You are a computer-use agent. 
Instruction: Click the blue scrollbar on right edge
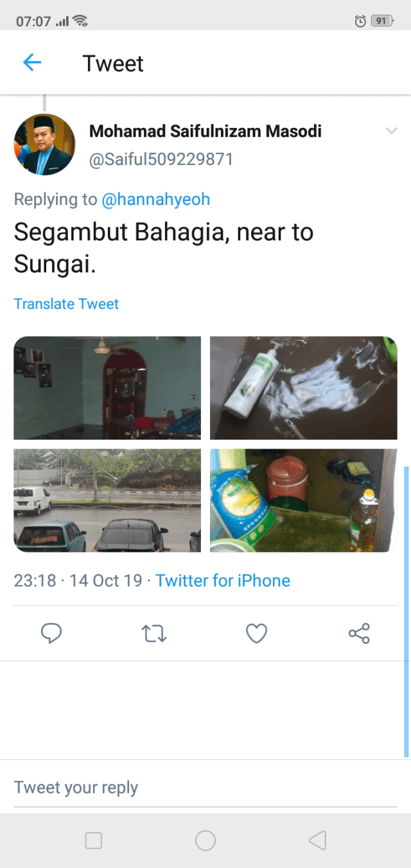(x=407, y=610)
